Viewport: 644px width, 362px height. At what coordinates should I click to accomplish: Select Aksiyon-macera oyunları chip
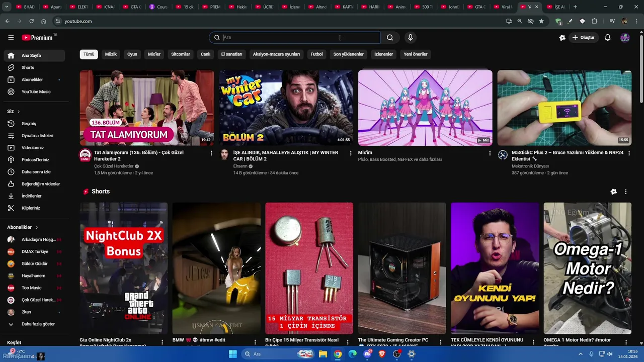pos(276,54)
